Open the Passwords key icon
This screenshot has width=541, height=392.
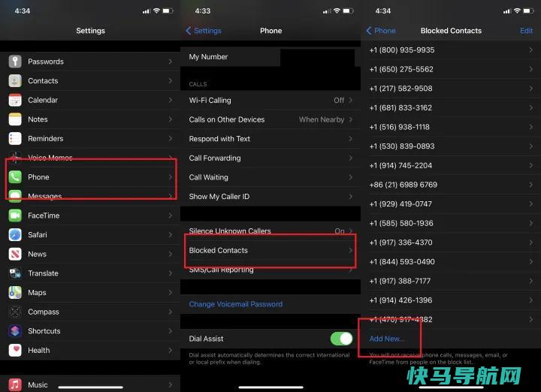[15, 62]
